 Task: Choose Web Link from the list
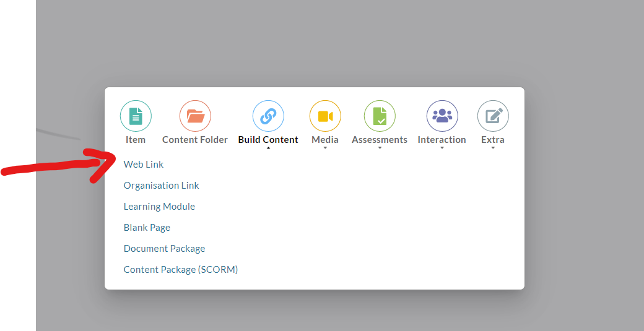click(143, 165)
